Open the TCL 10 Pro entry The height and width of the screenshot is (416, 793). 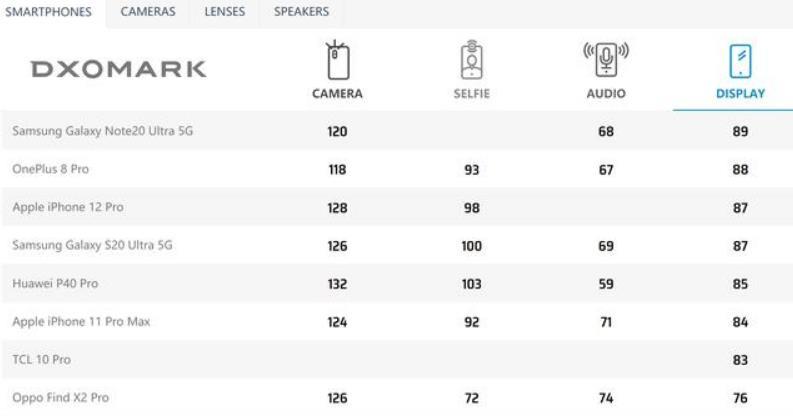pyautogui.click(x=41, y=359)
